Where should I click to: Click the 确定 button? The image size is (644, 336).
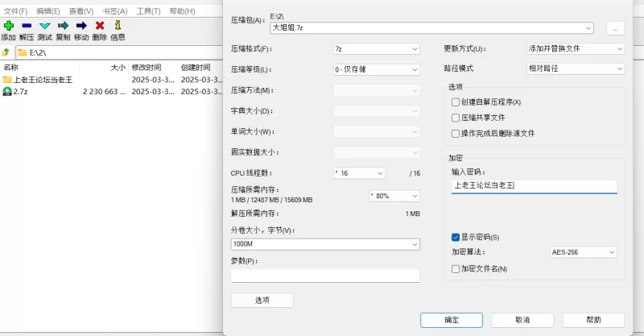(452, 320)
